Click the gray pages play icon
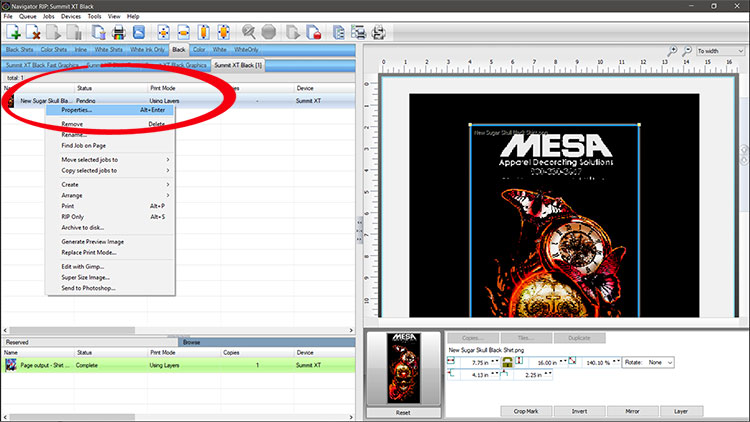Screen dimensions: 750x422 click(293, 33)
